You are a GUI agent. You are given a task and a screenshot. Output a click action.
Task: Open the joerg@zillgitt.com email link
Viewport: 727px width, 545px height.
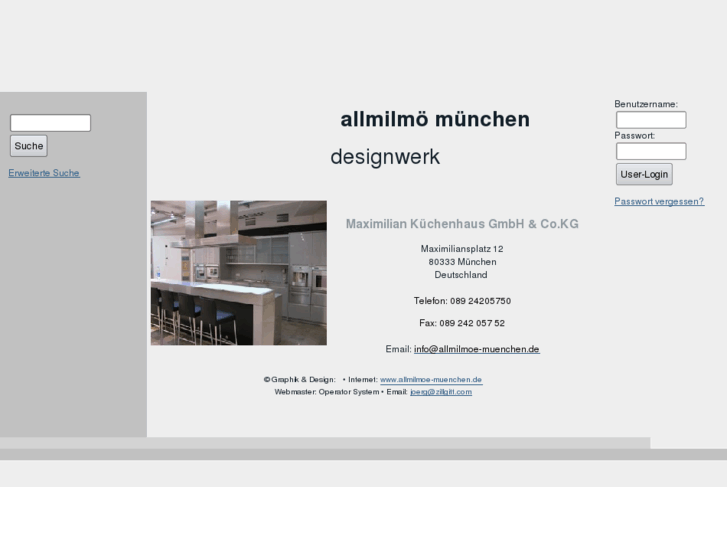[x=441, y=392]
